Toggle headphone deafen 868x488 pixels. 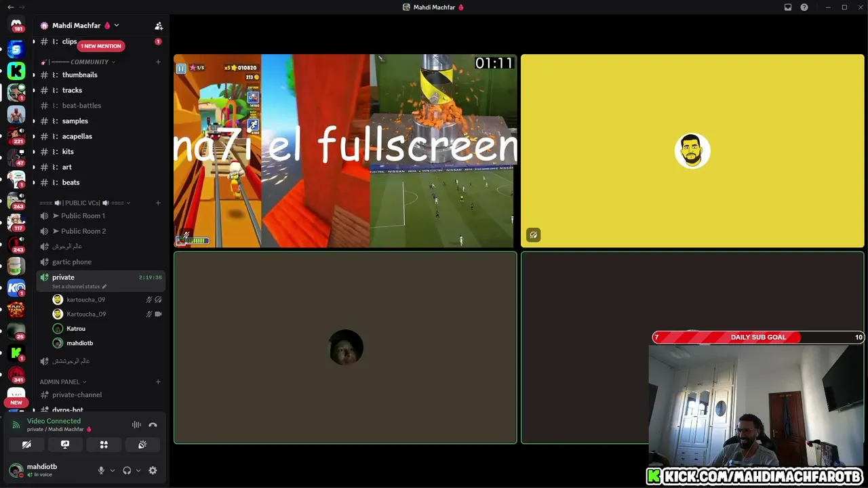(127, 470)
